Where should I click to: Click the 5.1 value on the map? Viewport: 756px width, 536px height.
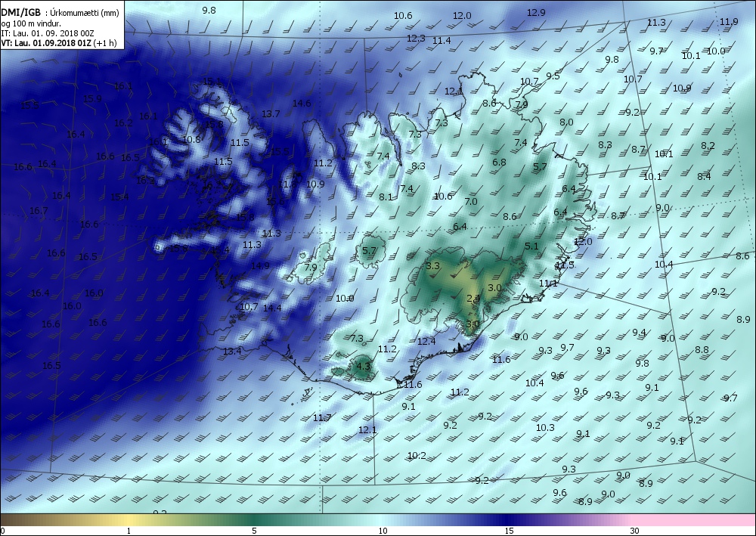[x=531, y=246]
